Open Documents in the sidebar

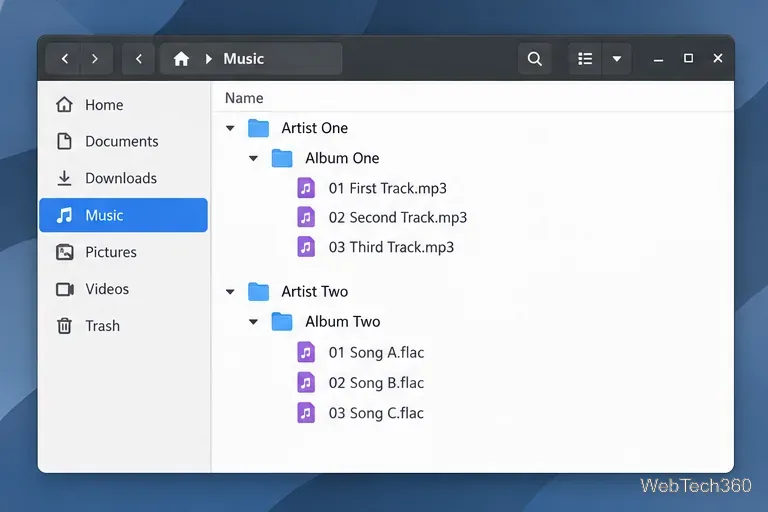point(123,142)
